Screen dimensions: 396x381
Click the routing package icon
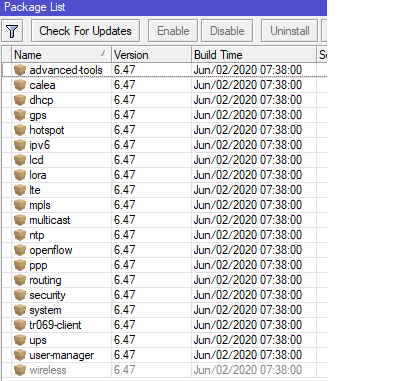tap(20, 280)
